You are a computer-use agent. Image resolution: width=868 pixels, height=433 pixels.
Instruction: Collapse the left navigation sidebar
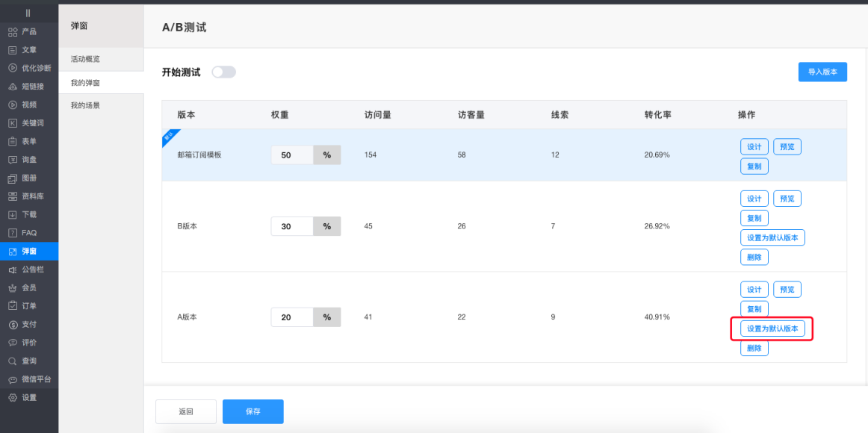pos(29,11)
